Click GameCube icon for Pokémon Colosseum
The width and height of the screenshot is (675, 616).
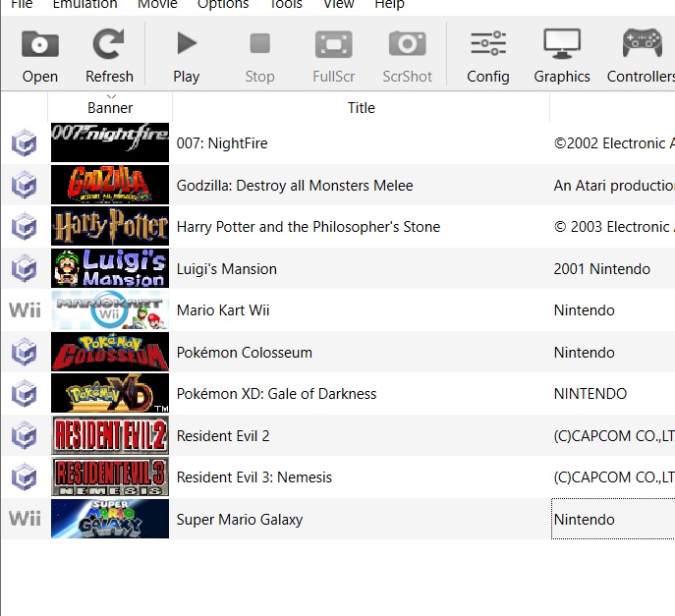click(25, 352)
